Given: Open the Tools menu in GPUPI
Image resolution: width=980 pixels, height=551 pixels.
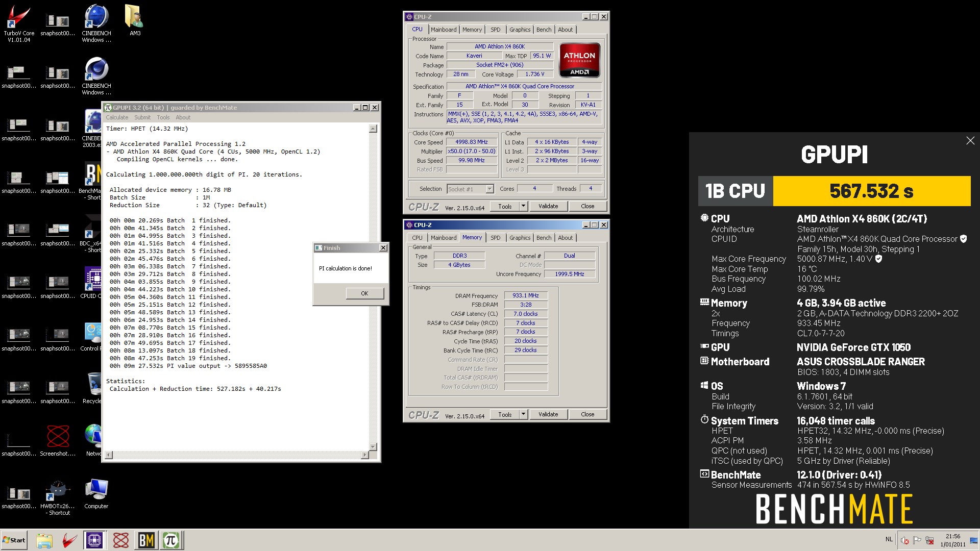Looking at the screenshot, I should 163,117.
